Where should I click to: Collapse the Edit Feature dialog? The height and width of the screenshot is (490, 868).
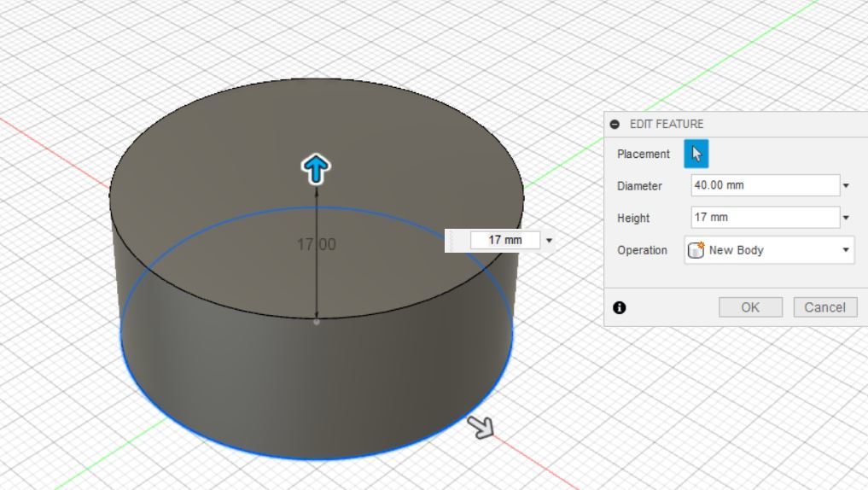coord(615,124)
